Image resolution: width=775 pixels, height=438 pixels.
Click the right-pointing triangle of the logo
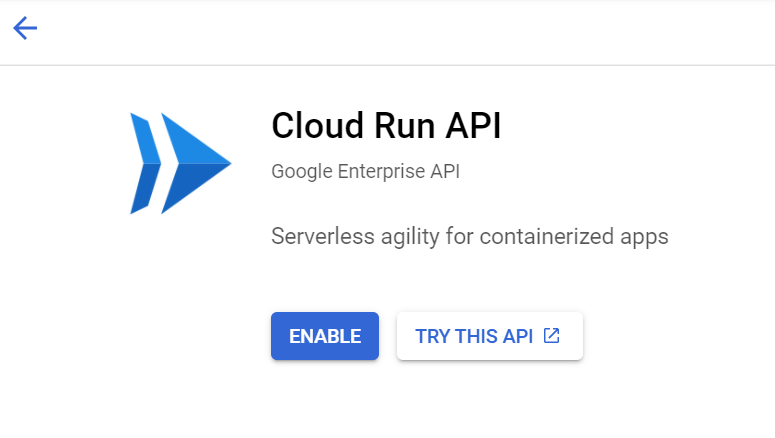196,163
